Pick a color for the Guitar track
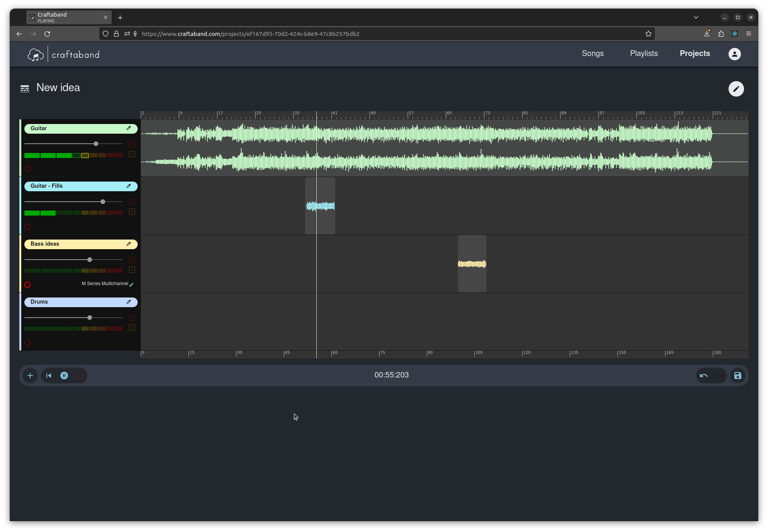The image size is (768, 532). coord(129,128)
